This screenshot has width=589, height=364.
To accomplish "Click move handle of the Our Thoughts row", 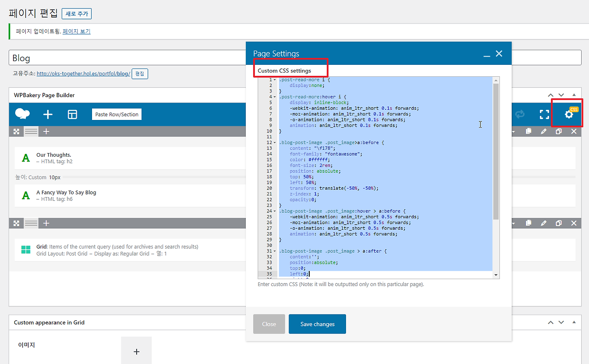I will click(17, 131).
